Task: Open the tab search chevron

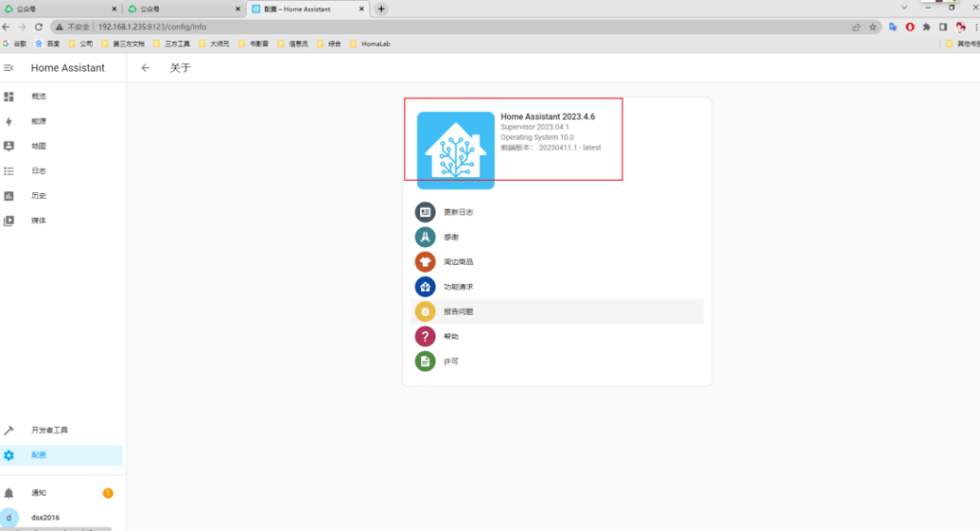Action: pos(903,8)
